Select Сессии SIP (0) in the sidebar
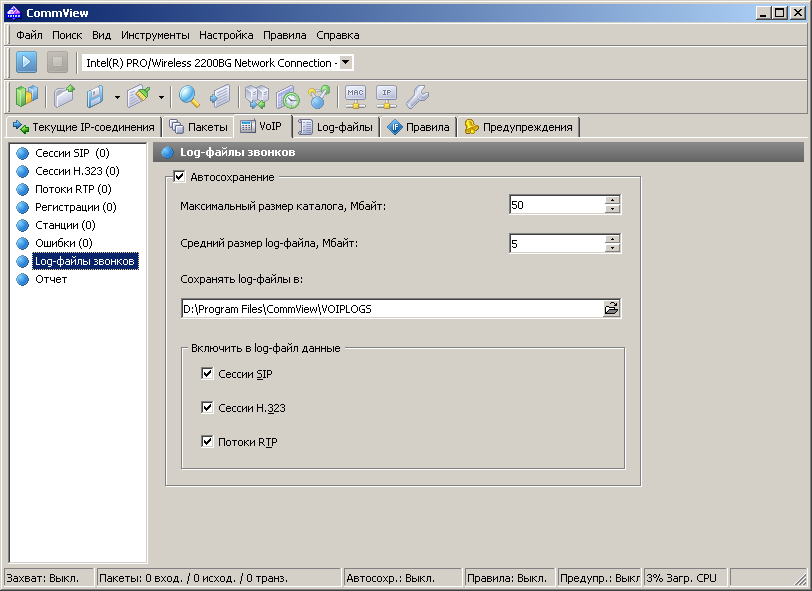 coord(72,153)
